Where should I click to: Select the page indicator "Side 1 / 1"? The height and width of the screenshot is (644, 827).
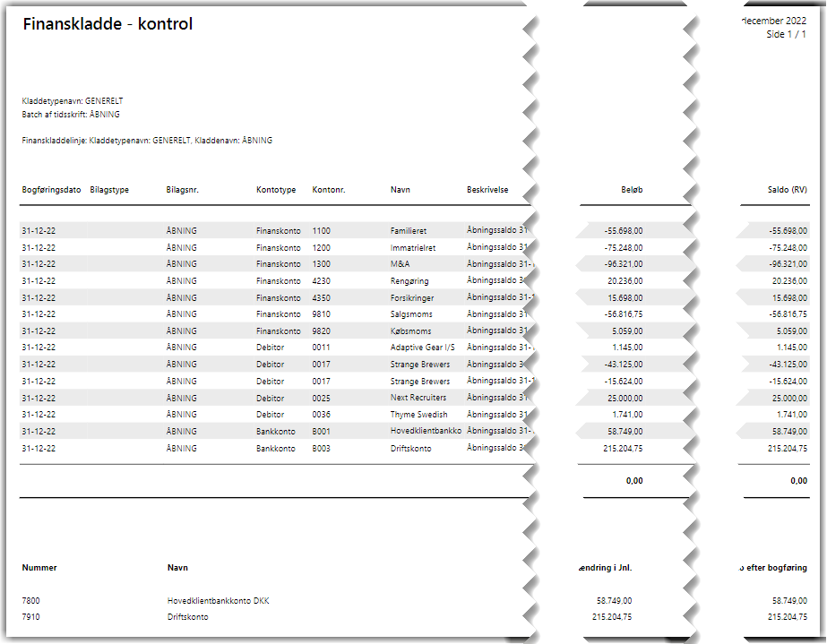click(x=786, y=34)
